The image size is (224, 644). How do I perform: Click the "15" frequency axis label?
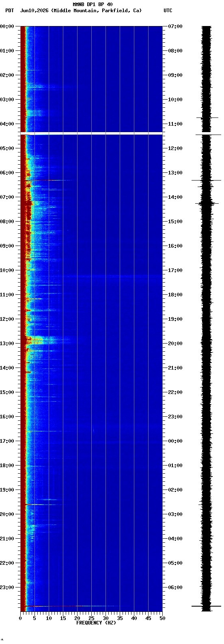[x=63, y=618]
